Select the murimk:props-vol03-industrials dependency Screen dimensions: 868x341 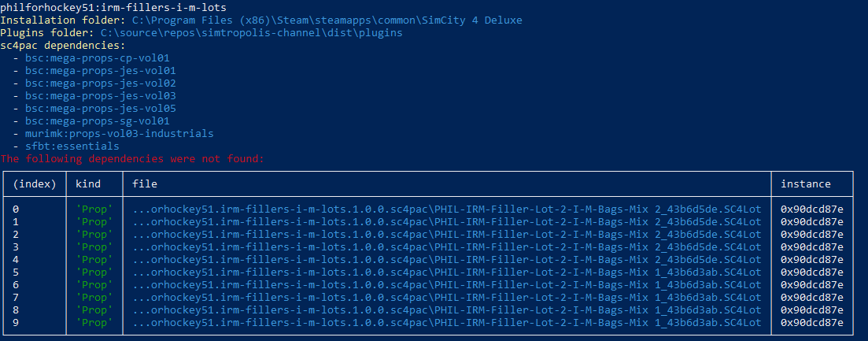[x=119, y=134]
